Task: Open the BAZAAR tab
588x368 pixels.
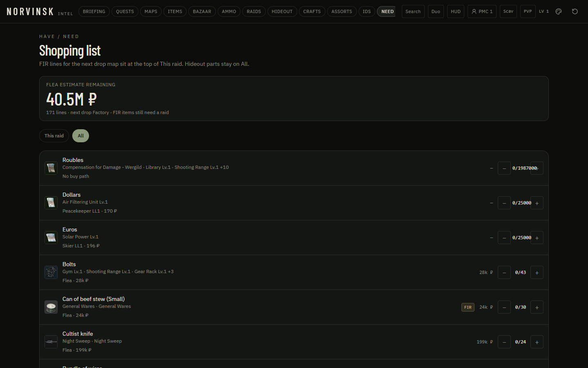Action: tap(202, 11)
